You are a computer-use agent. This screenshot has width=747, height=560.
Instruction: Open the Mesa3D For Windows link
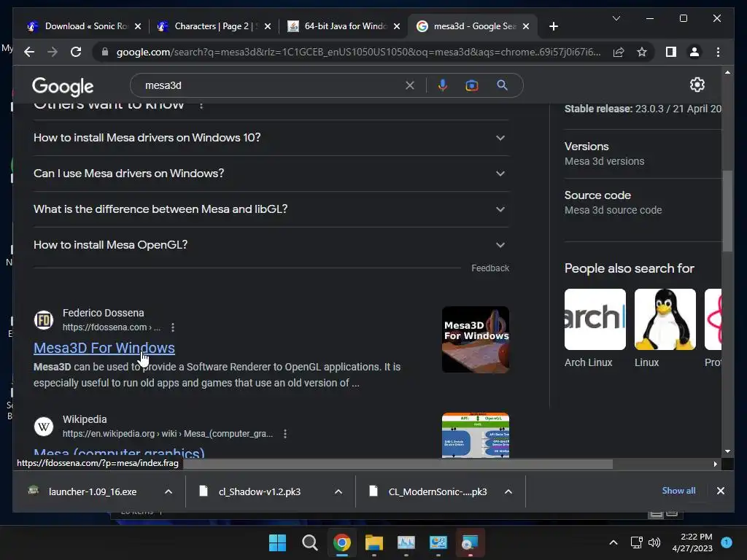(104, 348)
